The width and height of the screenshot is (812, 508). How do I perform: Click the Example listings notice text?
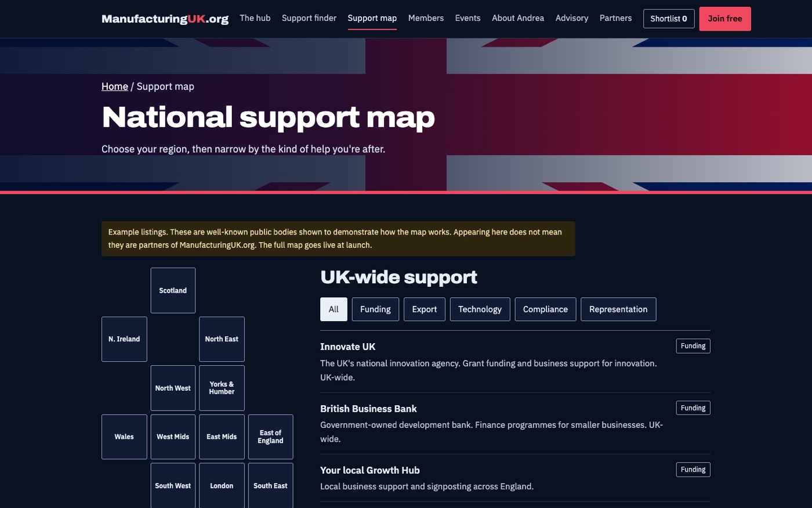pyautogui.click(x=338, y=239)
